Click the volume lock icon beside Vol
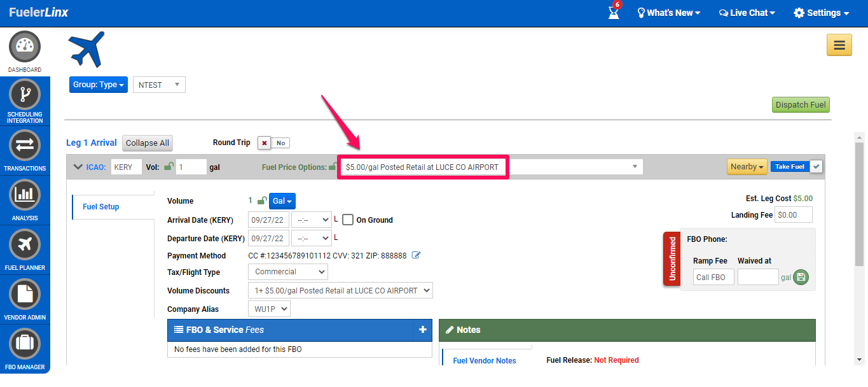Viewport: 868px width, 387px height. tap(169, 167)
